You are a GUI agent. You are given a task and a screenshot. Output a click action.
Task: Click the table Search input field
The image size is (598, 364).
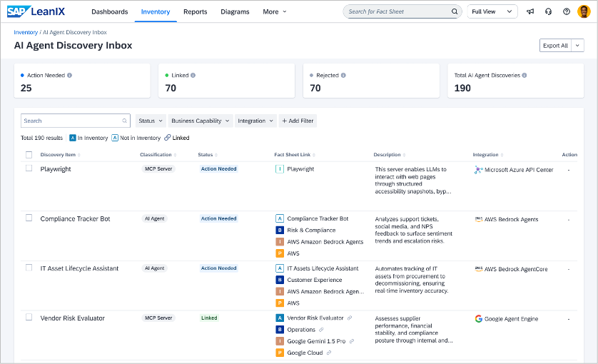(x=71, y=121)
